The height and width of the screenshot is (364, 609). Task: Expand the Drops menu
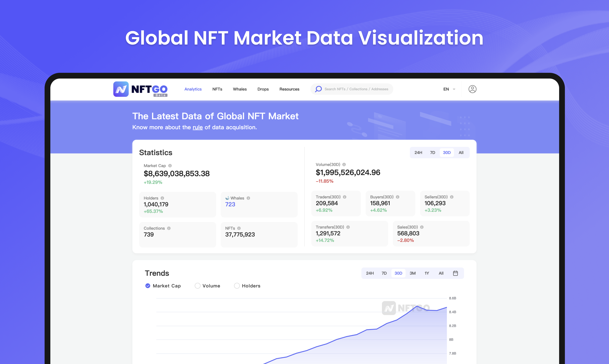263,89
